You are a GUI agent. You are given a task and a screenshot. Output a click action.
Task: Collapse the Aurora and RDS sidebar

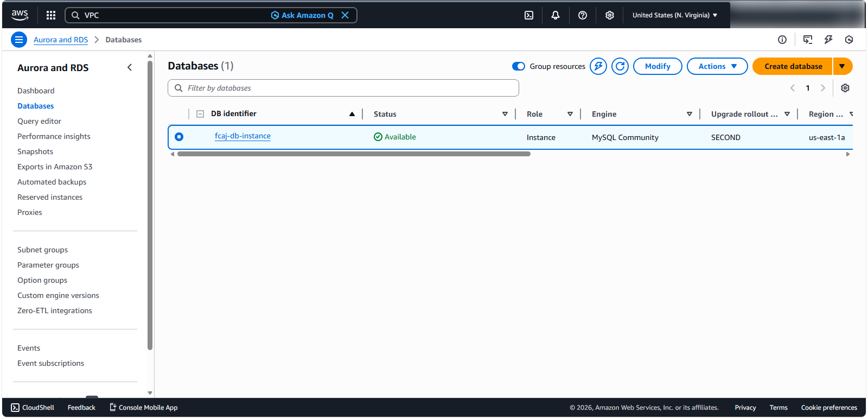pyautogui.click(x=130, y=67)
